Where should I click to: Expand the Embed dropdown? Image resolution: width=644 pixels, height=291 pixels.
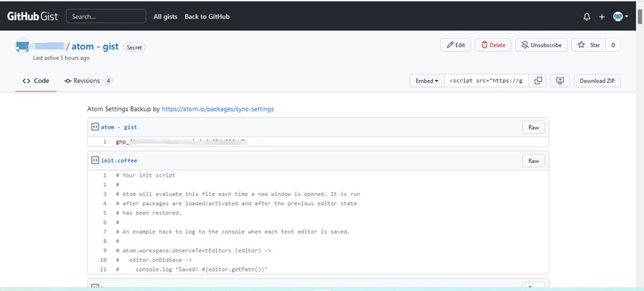426,81
